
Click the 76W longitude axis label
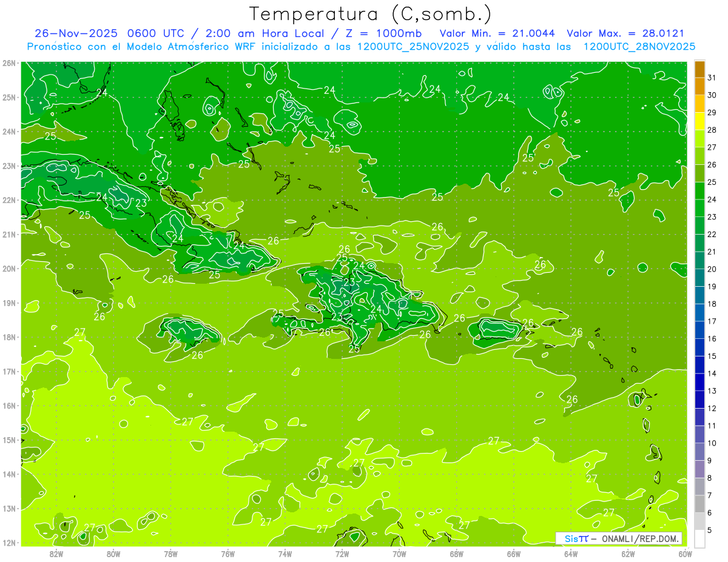tap(227, 553)
